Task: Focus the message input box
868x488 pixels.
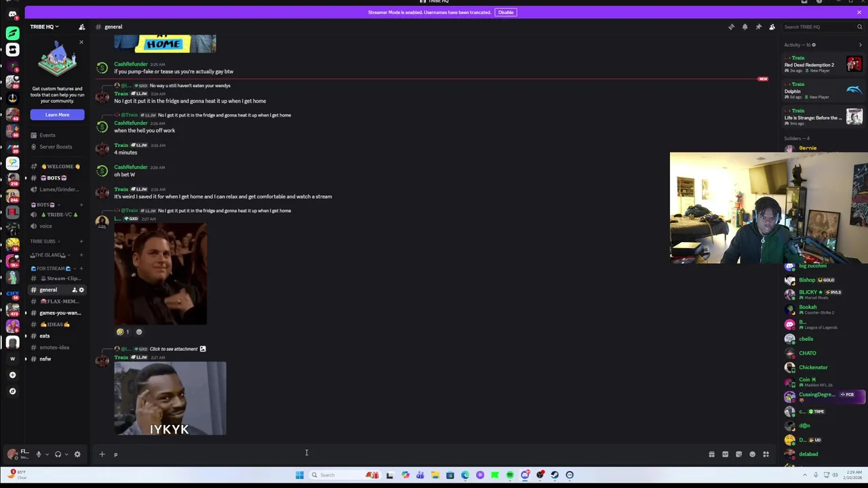Action: coord(407,454)
